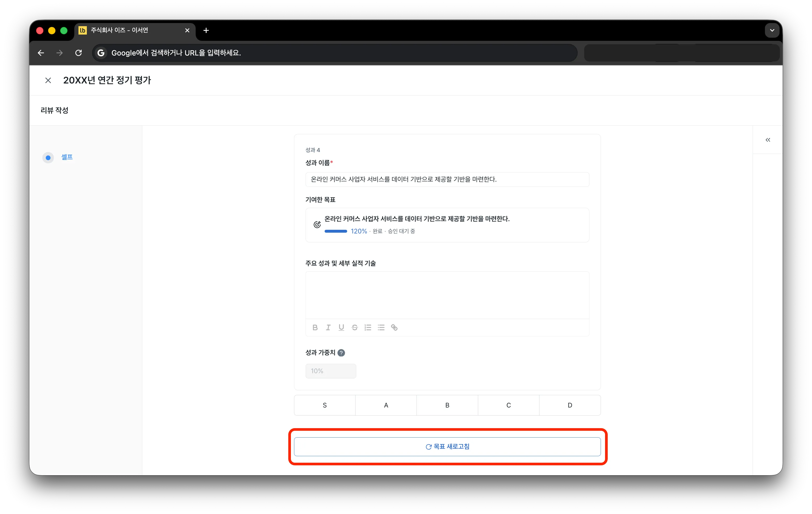
Task: Insert a bulleted list in the editor
Action: (381, 327)
